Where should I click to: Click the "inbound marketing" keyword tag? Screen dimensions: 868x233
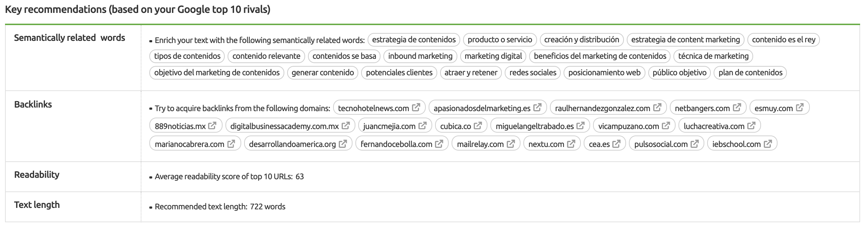click(x=420, y=56)
